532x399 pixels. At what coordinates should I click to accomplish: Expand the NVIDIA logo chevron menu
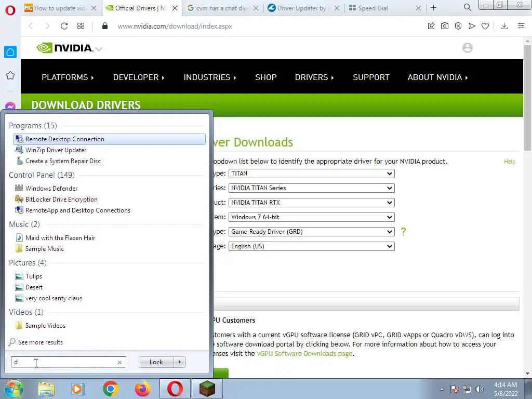click(99, 49)
